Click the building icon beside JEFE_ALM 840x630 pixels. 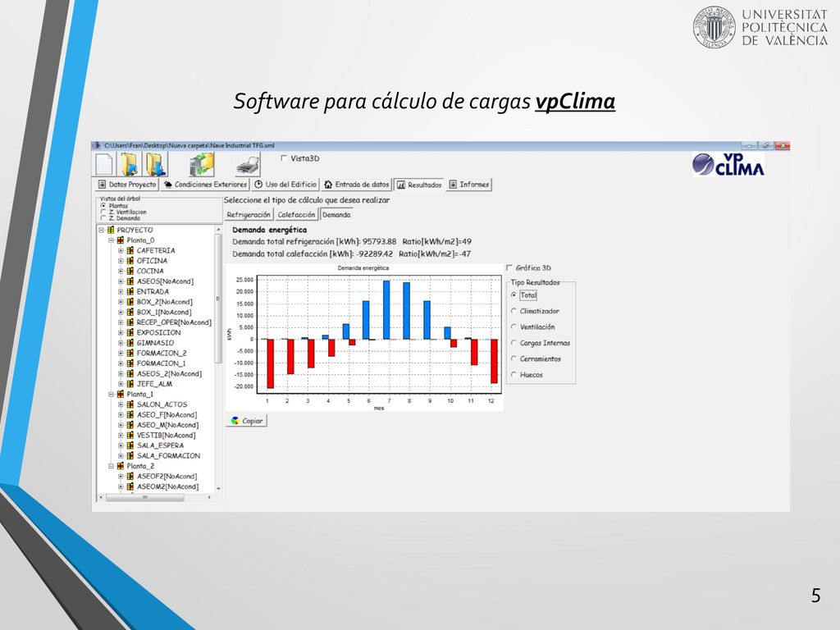tap(130, 384)
